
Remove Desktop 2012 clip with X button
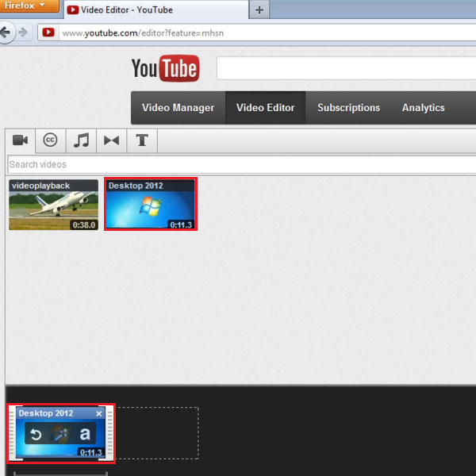click(99, 414)
